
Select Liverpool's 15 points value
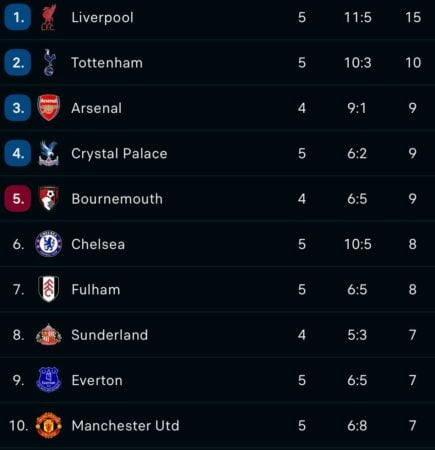point(413,17)
